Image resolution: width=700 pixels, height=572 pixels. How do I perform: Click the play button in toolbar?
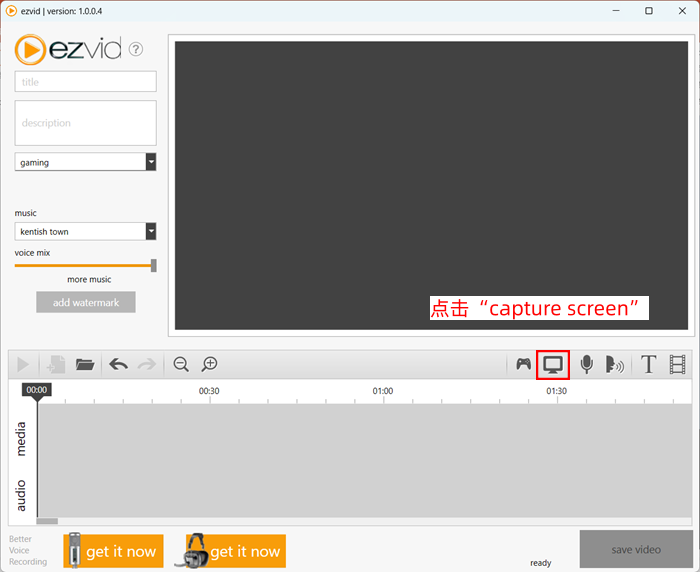pos(23,364)
